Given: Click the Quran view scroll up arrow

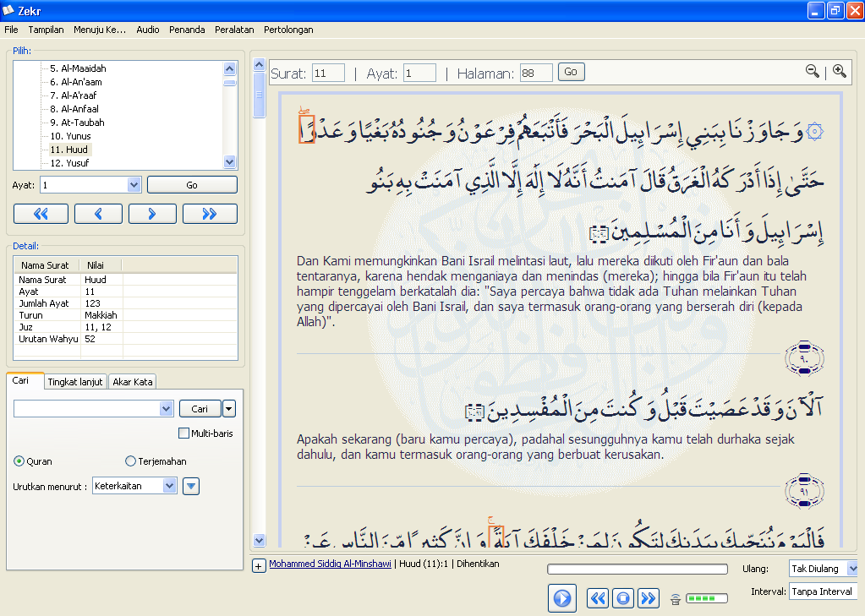Looking at the screenshot, I should coord(259,64).
